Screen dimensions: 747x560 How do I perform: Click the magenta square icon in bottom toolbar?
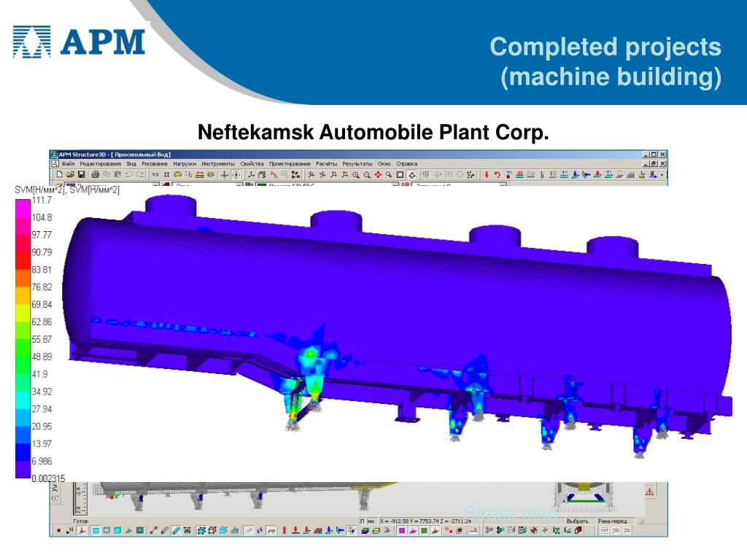tap(402, 530)
